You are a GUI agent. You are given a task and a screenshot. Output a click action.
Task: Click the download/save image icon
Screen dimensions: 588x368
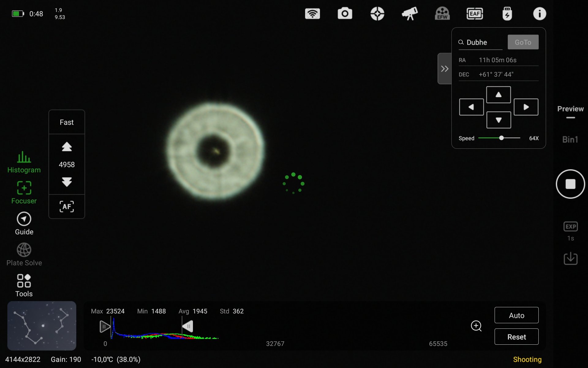click(570, 259)
